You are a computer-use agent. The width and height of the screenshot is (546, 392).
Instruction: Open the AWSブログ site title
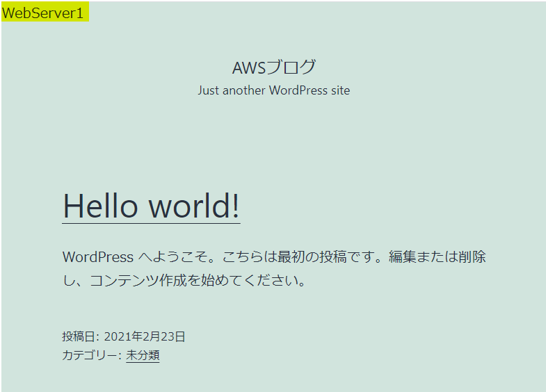click(x=274, y=67)
